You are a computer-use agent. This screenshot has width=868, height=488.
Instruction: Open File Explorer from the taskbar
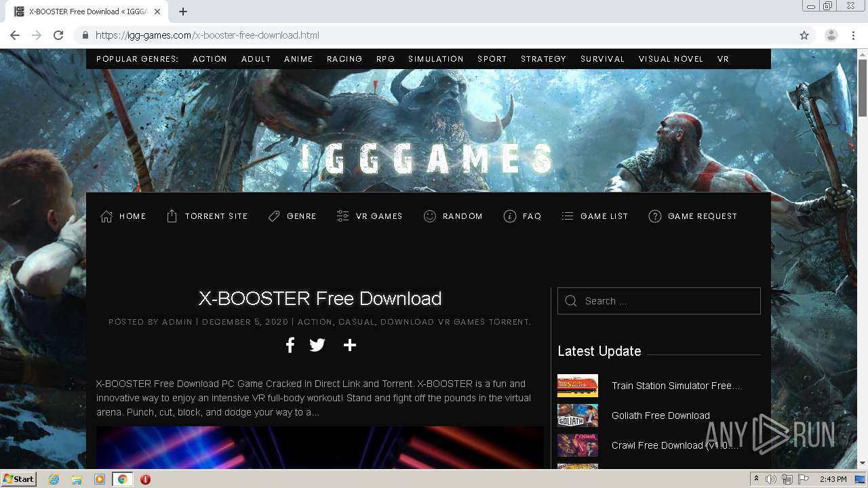click(x=77, y=479)
